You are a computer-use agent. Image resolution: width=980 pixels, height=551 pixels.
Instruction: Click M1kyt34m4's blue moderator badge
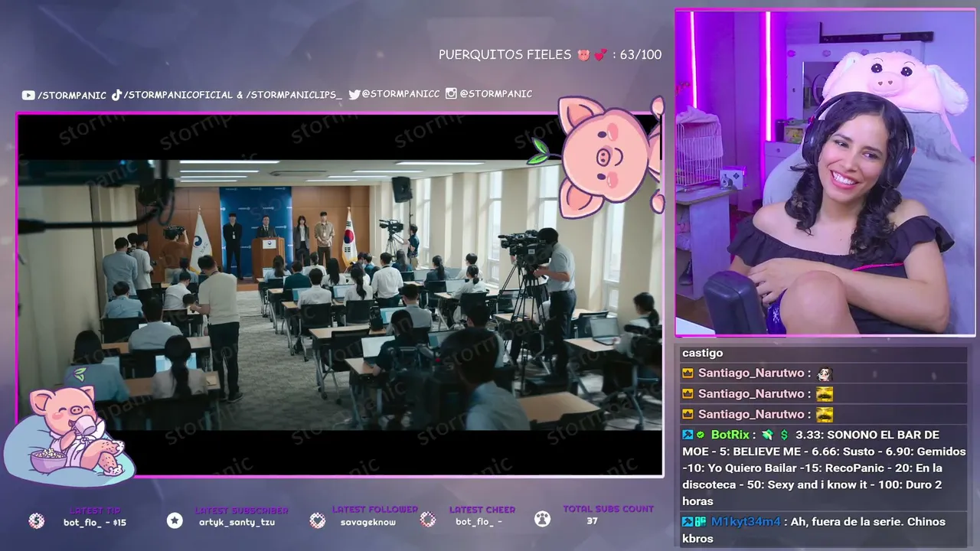(x=688, y=522)
